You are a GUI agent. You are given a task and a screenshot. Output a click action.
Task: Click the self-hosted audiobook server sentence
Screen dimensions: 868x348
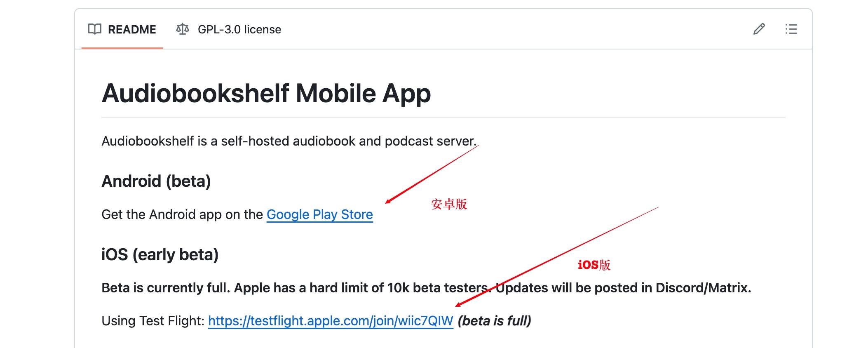[x=289, y=141]
